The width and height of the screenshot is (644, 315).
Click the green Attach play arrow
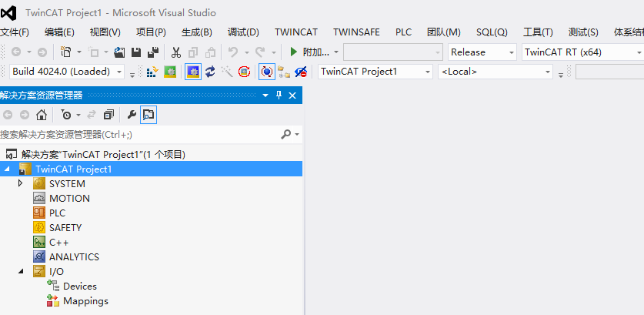[294, 52]
